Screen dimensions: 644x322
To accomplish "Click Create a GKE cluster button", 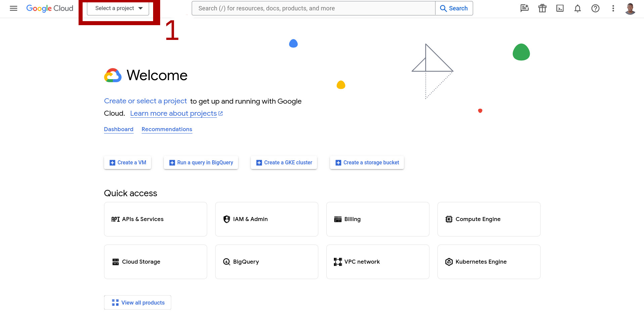I will [284, 163].
